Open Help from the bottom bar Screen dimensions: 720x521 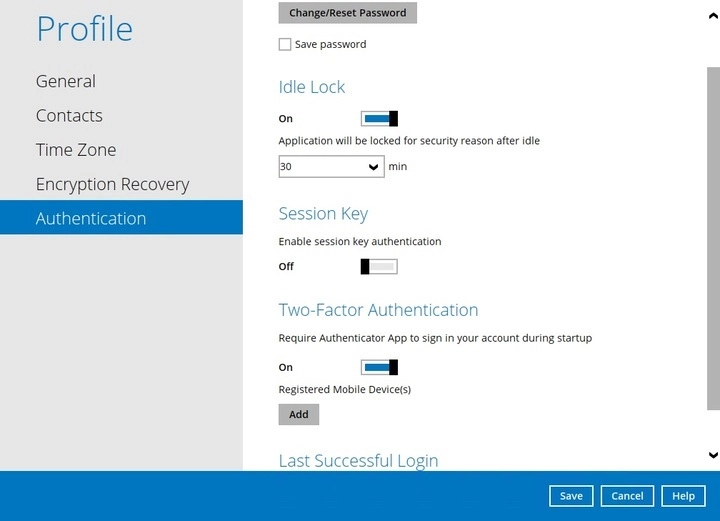(683, 496)
